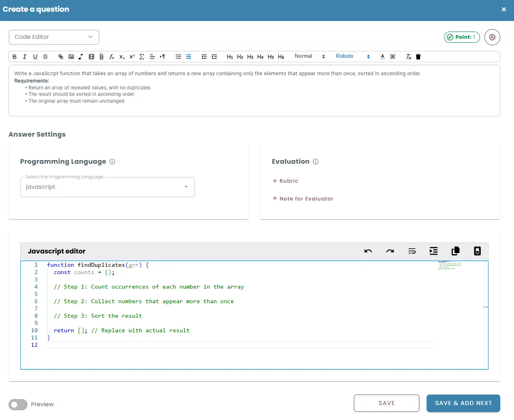The image size is (514, 420).
Task: Click the '// Step 2' comment line
Action: (144, 301)
